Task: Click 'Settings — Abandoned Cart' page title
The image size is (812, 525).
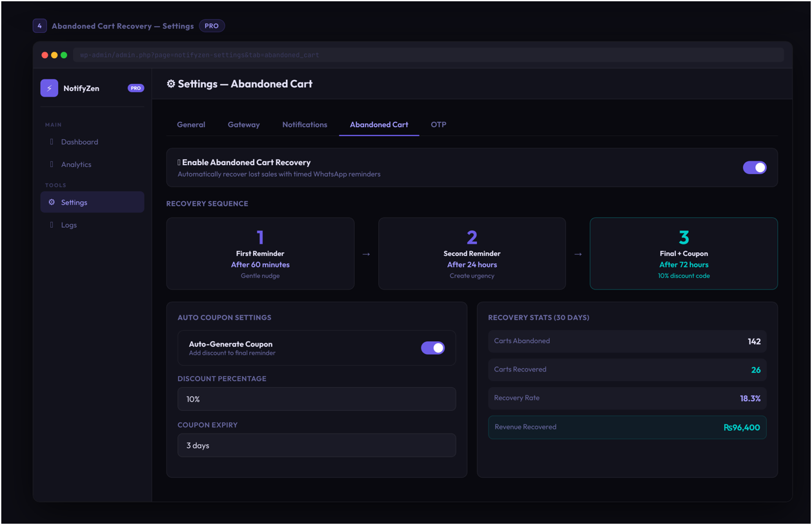Action: coord(245,84)
